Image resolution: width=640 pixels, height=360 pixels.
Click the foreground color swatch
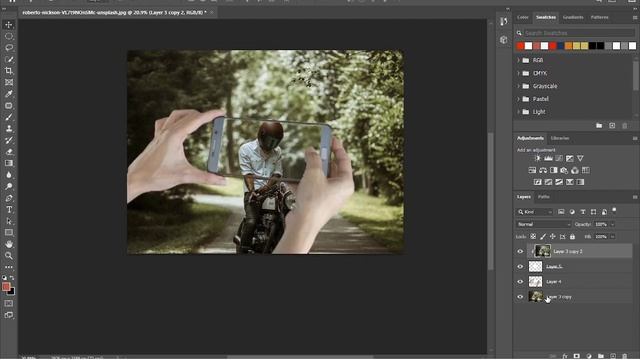tap(6, 287)
